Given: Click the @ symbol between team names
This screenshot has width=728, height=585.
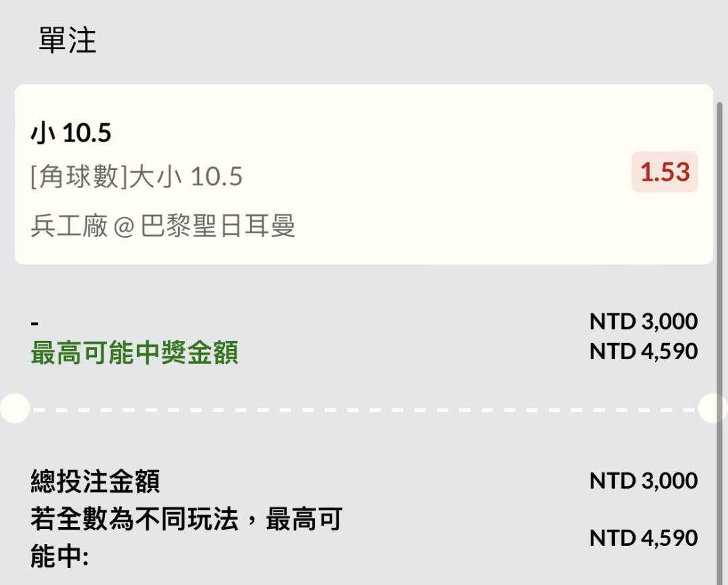Looking at the screenshot, I should 124,226.
